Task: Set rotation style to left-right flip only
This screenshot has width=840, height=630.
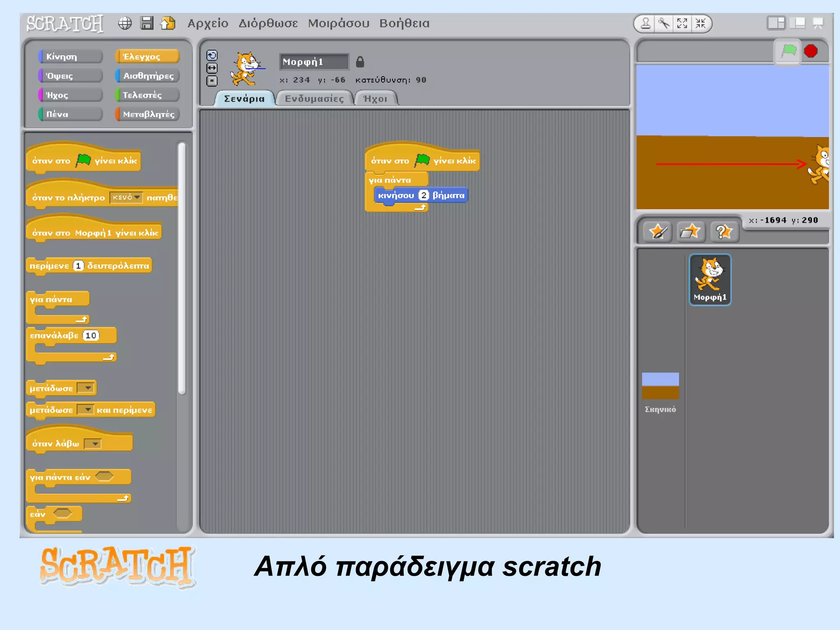Action: 212,68
